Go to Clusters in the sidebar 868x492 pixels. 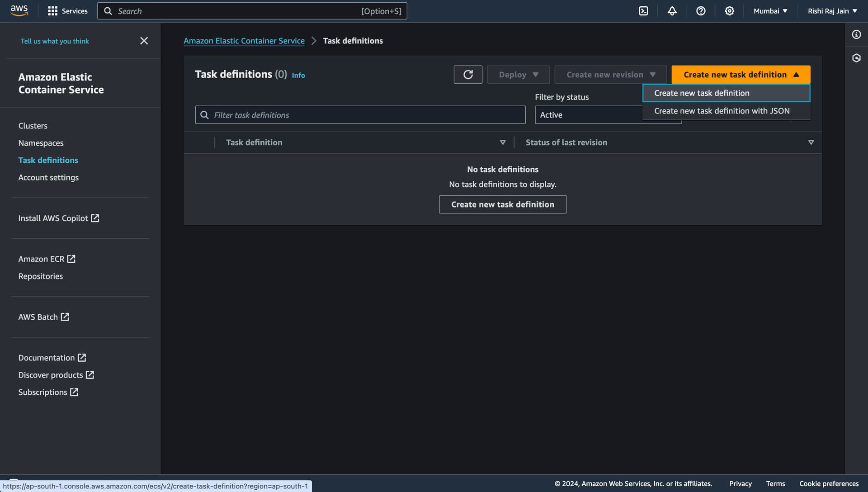pos(33,126)
